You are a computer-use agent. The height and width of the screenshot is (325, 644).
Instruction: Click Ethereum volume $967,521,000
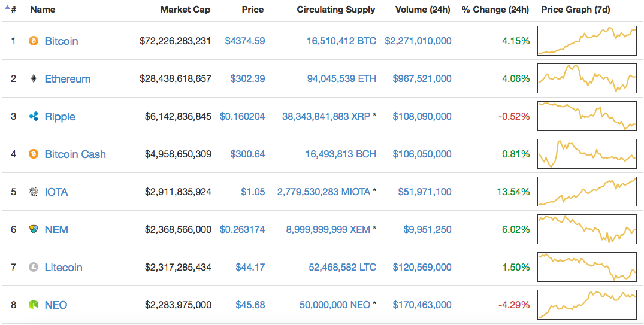point(422,79)
